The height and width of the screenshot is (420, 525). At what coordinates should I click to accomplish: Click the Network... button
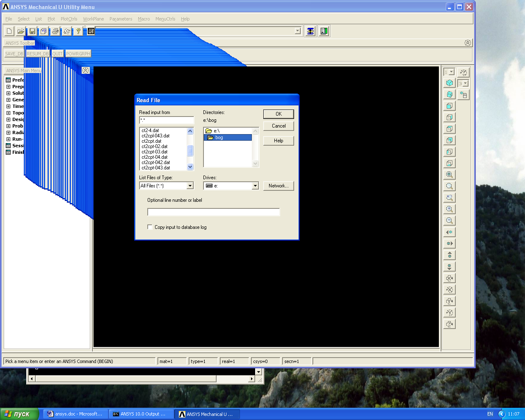[x=278, y=186]
